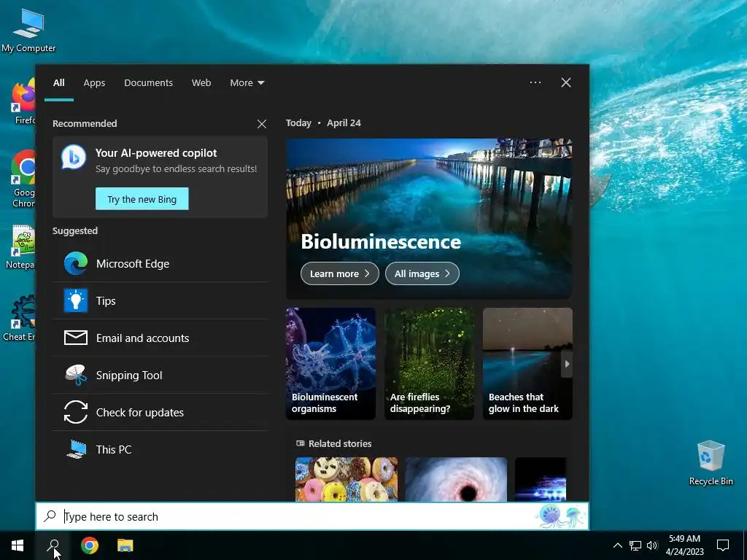Click the volume speaker tray icon
This screenshot has height=560, width=747.
652,545
